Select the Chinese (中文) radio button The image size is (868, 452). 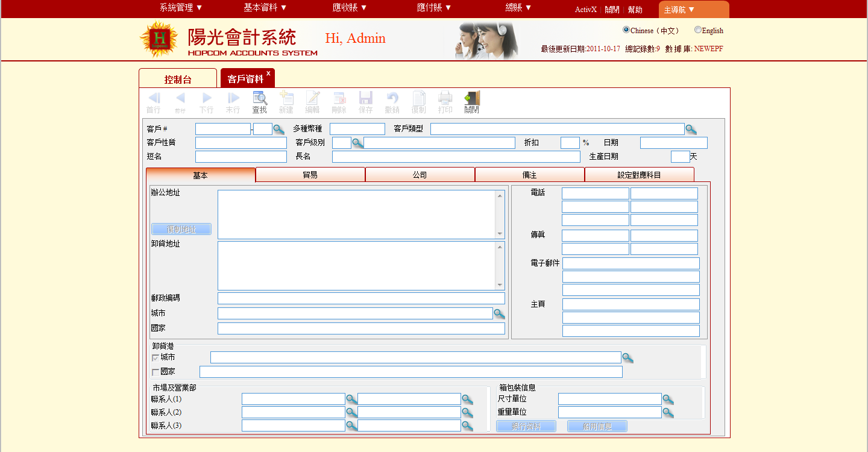coord(626,30)
